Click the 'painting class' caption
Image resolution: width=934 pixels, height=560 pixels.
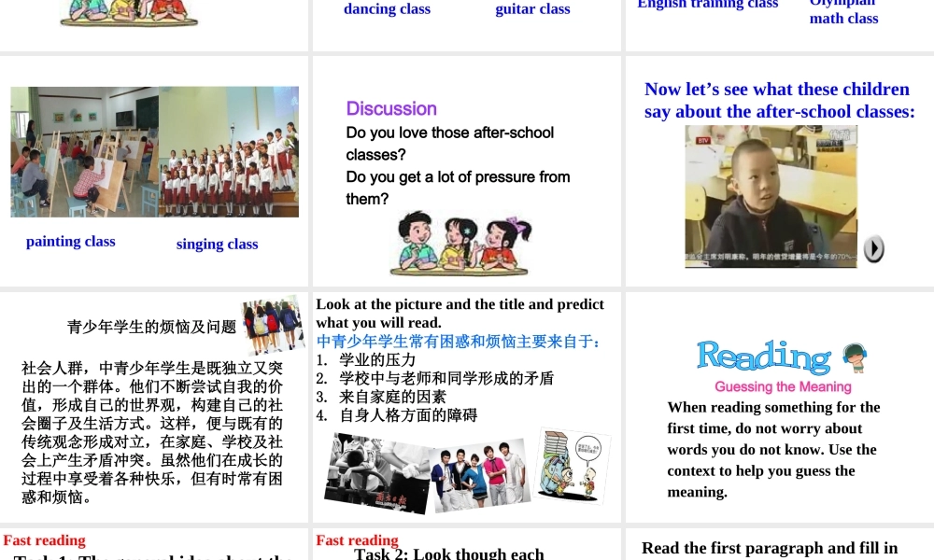tap(71, 242)
